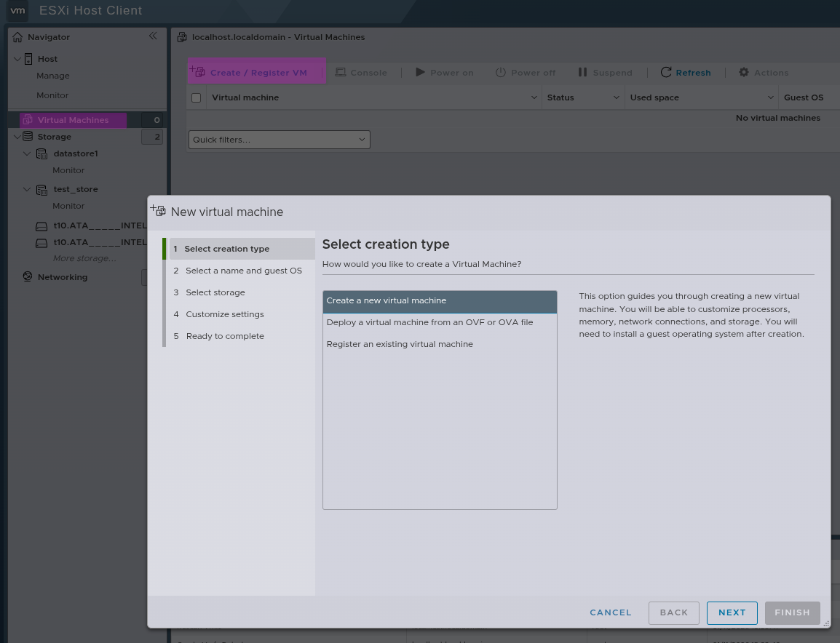Cancel the New virtual machine wizard
Image resolution: width=840 pixels, height=643 pixels.
(x=610, y=612)
